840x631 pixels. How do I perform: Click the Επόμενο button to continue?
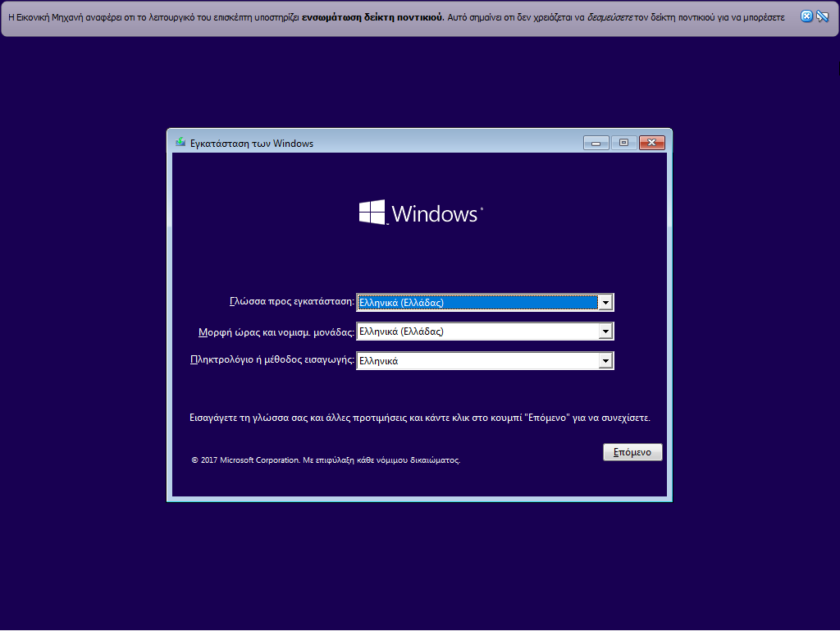(632, 452)
